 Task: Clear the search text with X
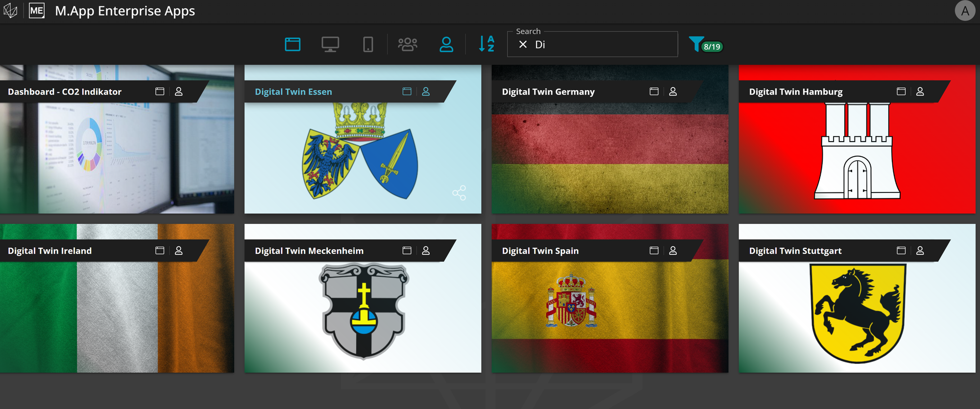pos(523,45)
